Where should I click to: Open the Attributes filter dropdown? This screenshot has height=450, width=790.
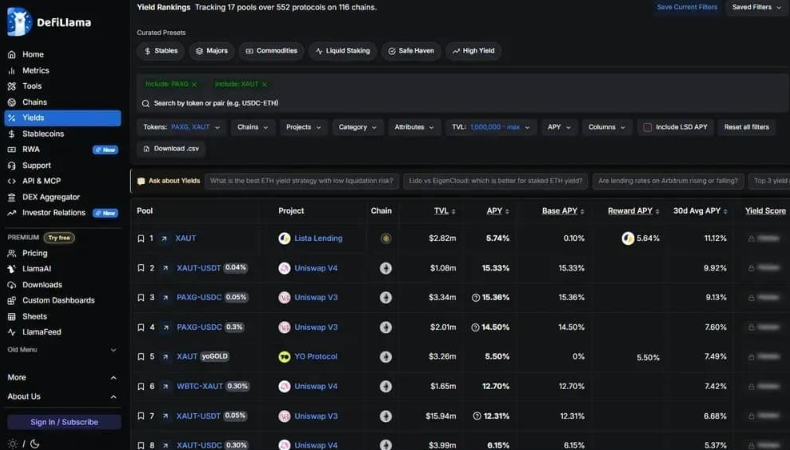pyautogui.click(x=414, y=127)
